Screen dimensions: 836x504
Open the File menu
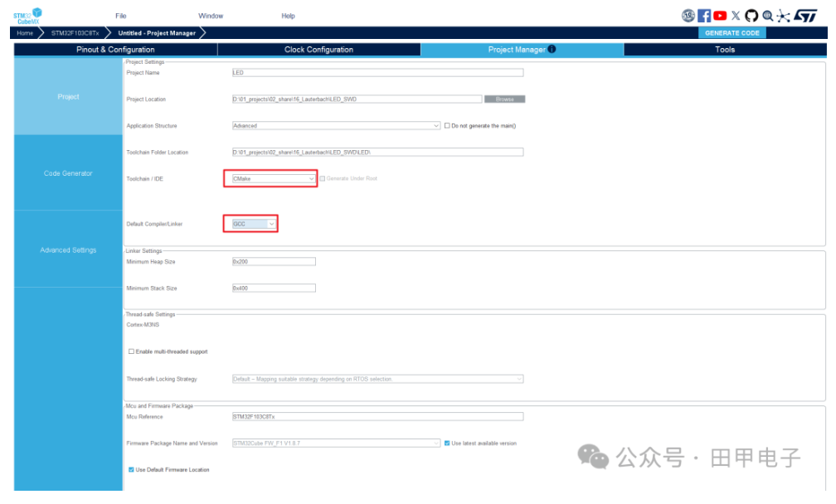[x=121, y=16]
